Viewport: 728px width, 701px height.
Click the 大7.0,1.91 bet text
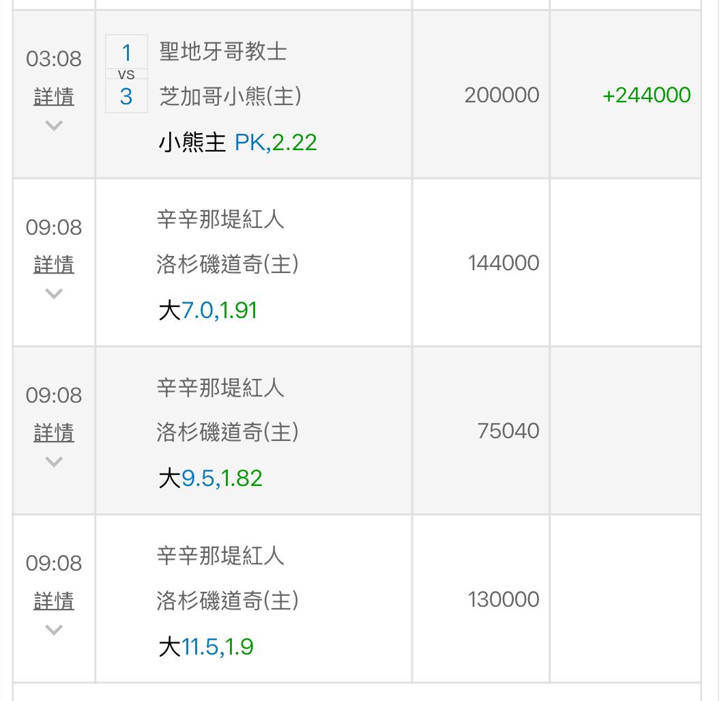(x=207, y=311)
